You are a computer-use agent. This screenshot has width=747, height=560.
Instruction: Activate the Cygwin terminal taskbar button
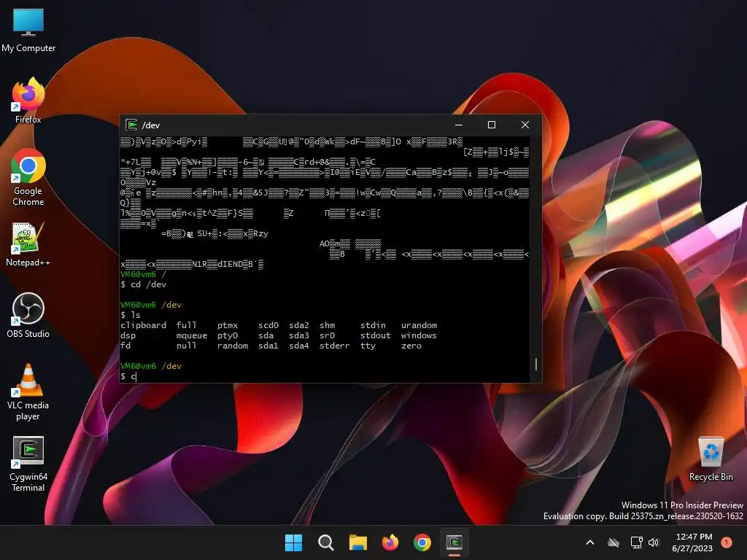tap(454, 542)
